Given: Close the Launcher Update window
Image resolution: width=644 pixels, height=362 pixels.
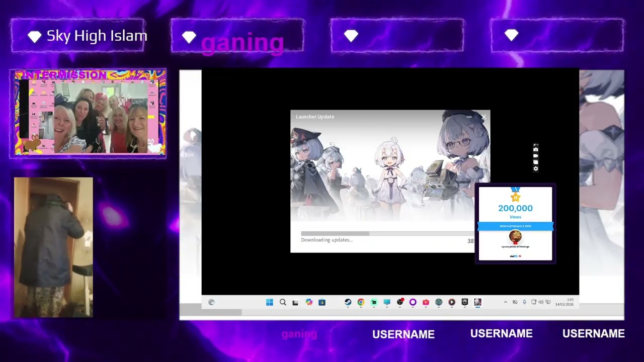Looking at the screenshot, I should pos(484,117).
